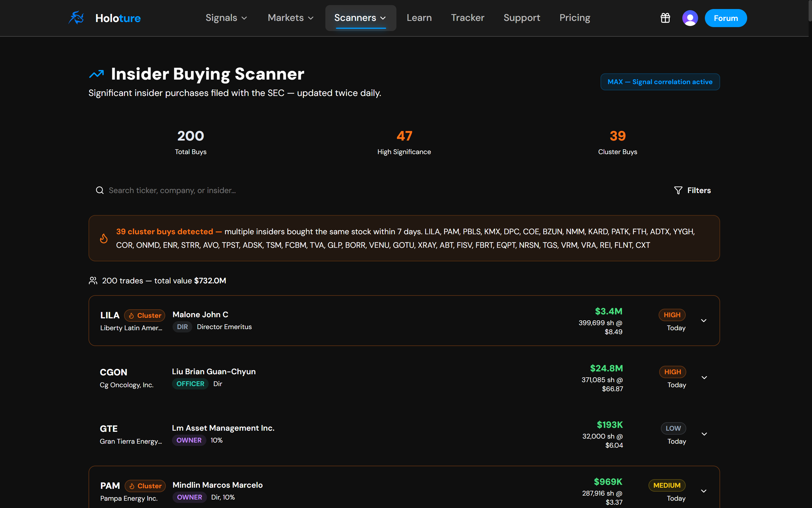Viewport: 812px width, 508px height.
Task: Click the search magnifier icon
Action: [100, 190]
